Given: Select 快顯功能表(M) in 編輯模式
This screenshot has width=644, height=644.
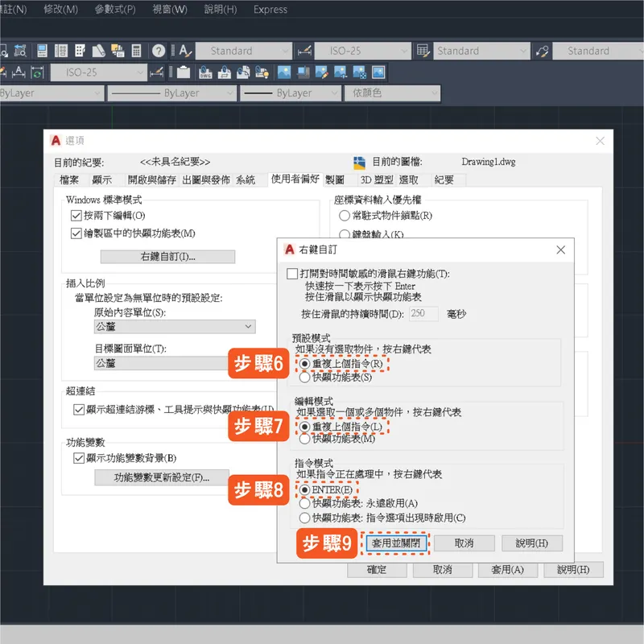Looking at the screenshot, I should pyautogui.click(x=304, y=439).
